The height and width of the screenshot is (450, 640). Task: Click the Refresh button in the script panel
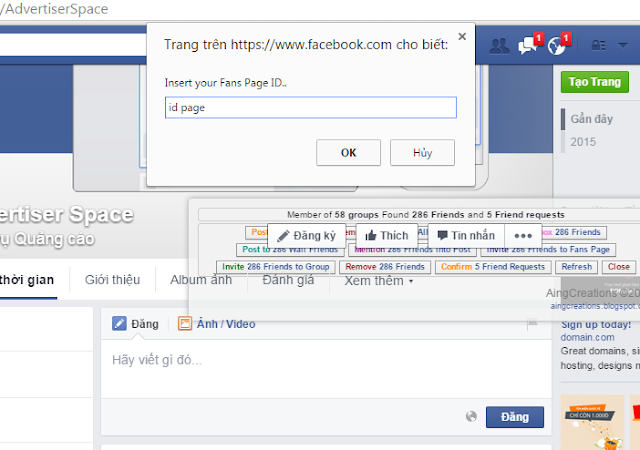(576, 267)
